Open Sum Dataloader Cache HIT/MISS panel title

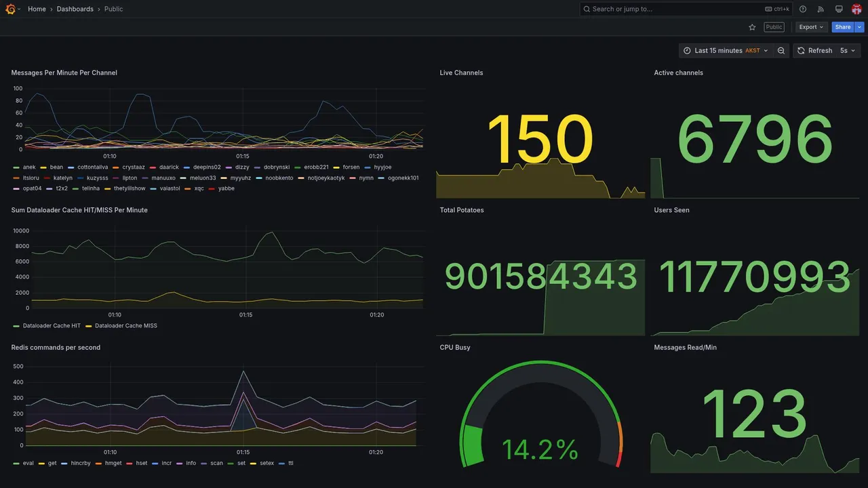click(x=79, y=210)
